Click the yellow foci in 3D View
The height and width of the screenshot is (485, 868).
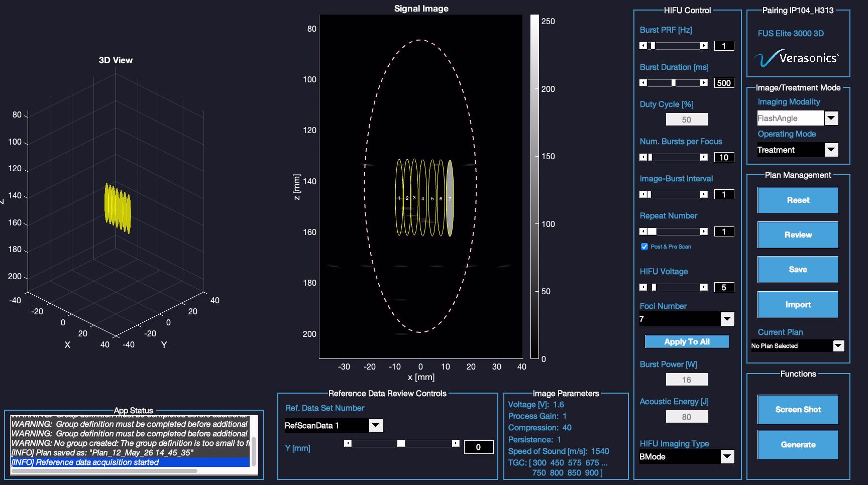click(118, 208)
